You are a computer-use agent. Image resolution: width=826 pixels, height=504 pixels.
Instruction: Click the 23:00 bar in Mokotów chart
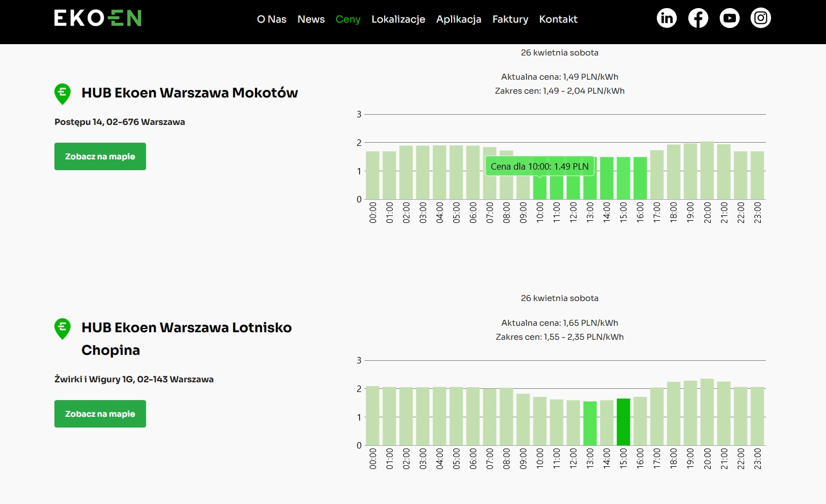pos(757,176)
